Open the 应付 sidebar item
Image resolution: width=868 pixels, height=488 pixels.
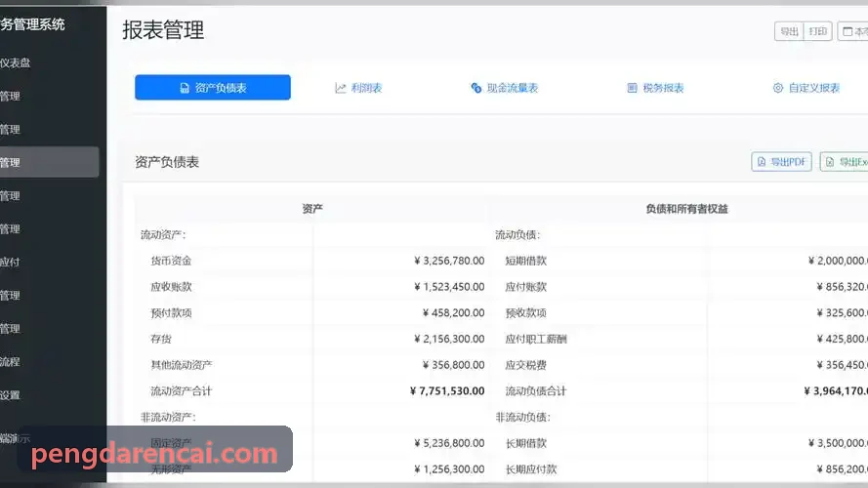pos(10,263)
